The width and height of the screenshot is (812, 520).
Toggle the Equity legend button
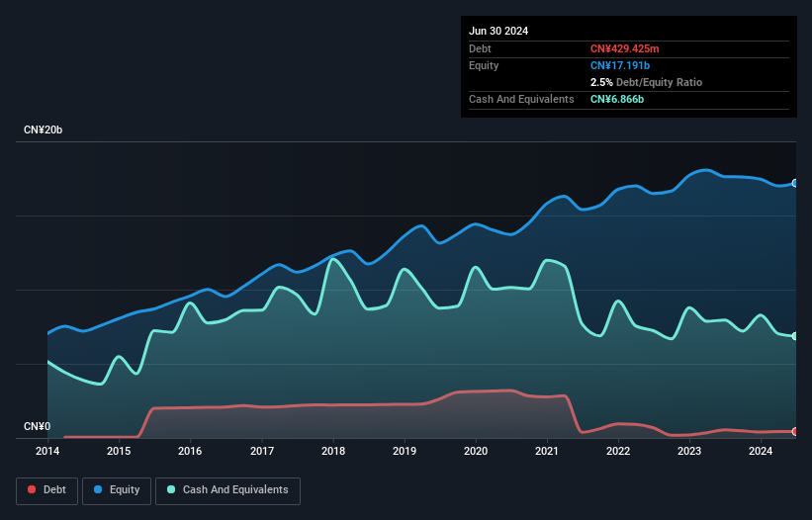(117, 490)
